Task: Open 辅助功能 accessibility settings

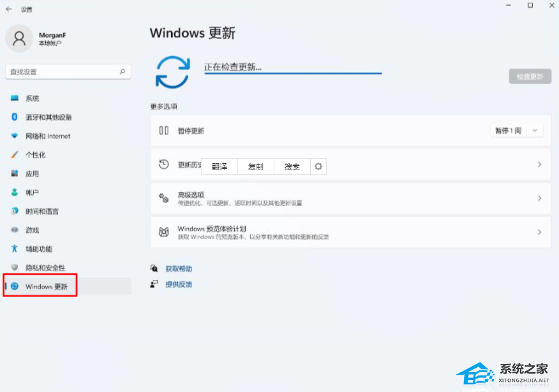Action: [68, 249]
